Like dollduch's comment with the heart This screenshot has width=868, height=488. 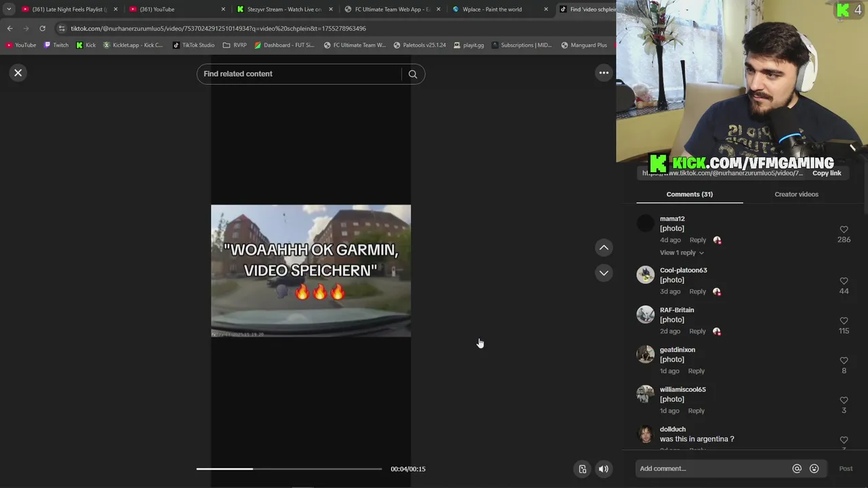[x=844, y=440]
